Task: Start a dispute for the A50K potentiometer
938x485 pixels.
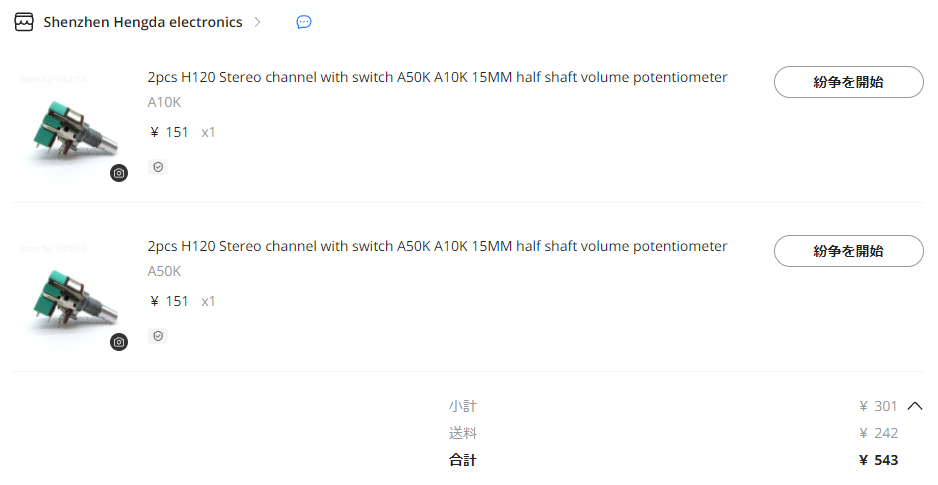Action: point(848,251)
